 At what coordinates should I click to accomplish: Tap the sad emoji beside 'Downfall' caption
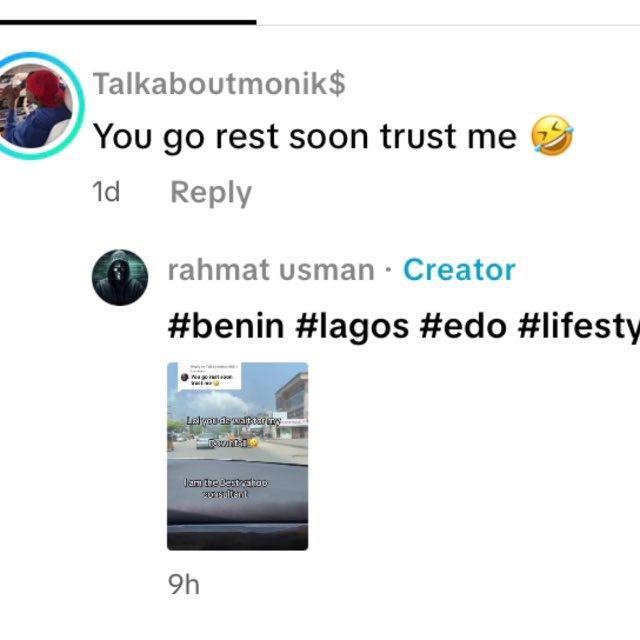pos(253,442)
